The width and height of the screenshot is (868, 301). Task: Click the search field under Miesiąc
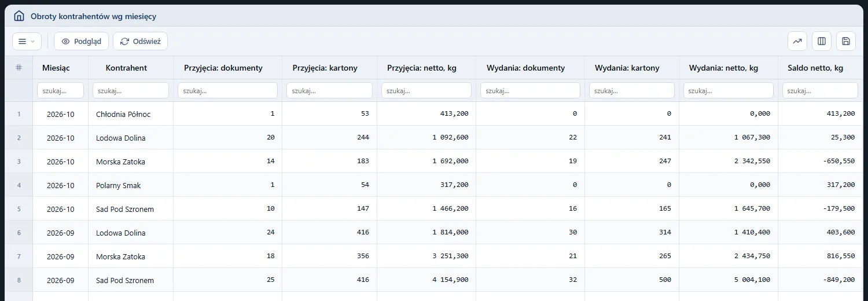point(60,90)
